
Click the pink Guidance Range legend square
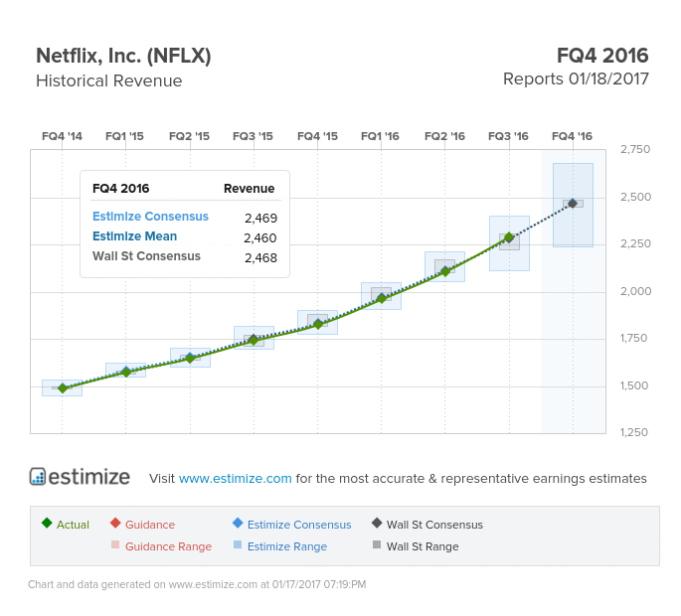coord(115,544)
